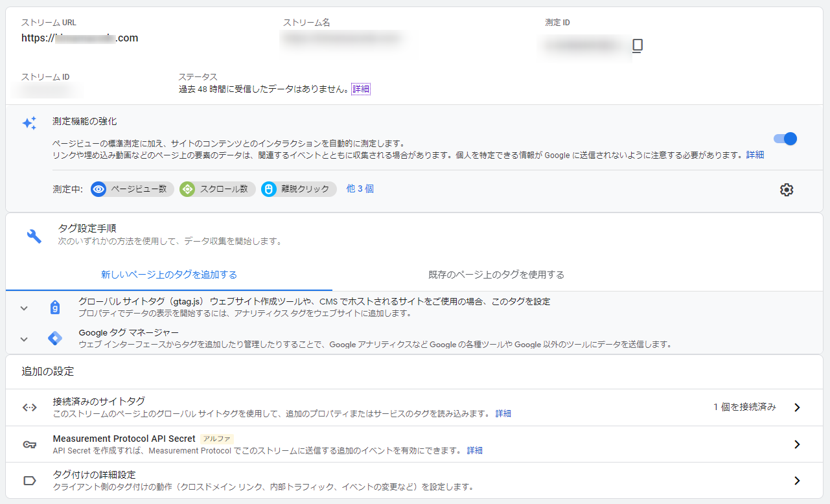Screen dimensions: 830x504
Task: Click the 離脱クリック measurement chip
Action: 299,189
